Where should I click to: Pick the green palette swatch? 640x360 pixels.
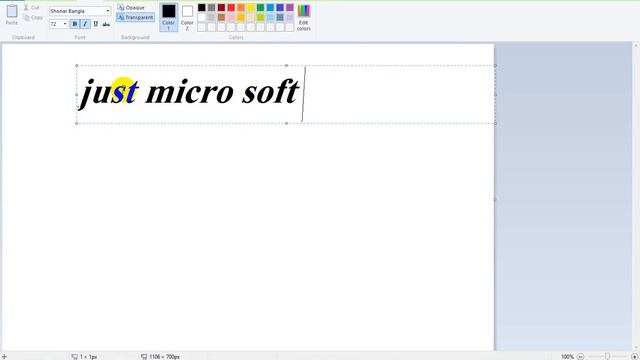[260, 7]
